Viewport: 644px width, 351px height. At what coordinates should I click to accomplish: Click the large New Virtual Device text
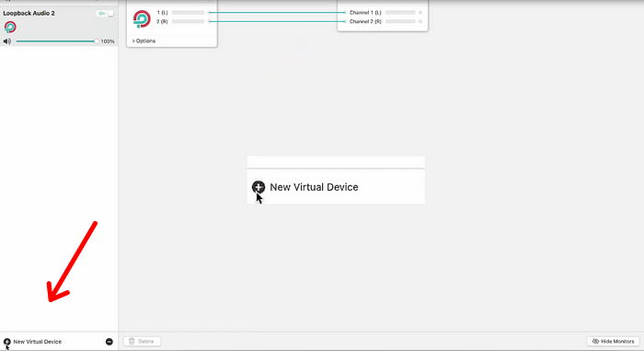tap(314, 187)
